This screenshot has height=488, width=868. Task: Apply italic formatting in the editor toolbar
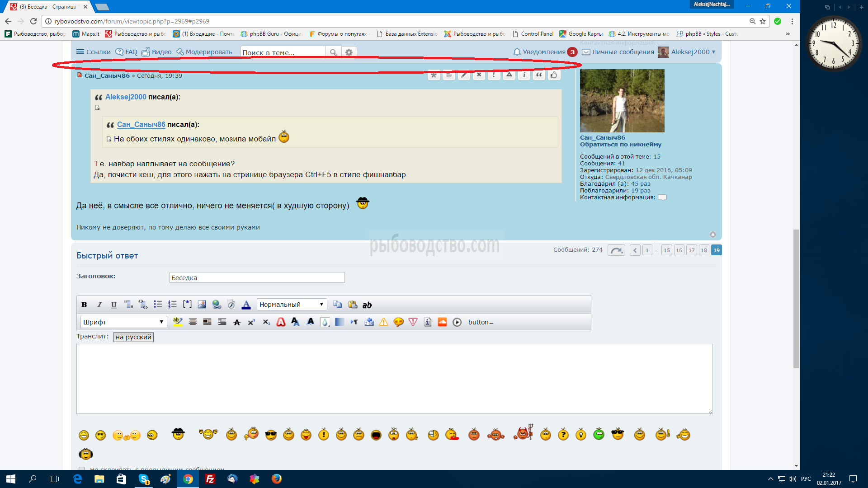99,305
